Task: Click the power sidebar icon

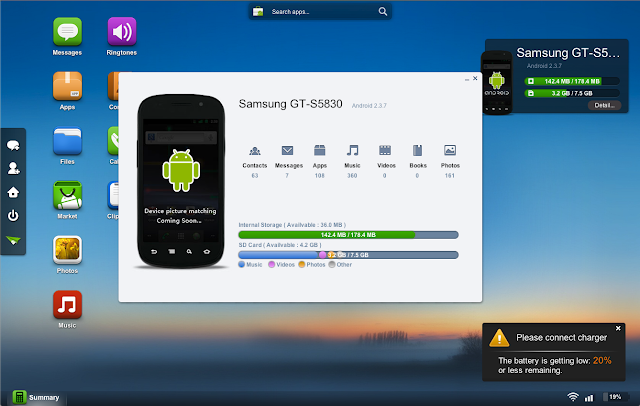Action: pyautogui.click(x=13, y=215)
